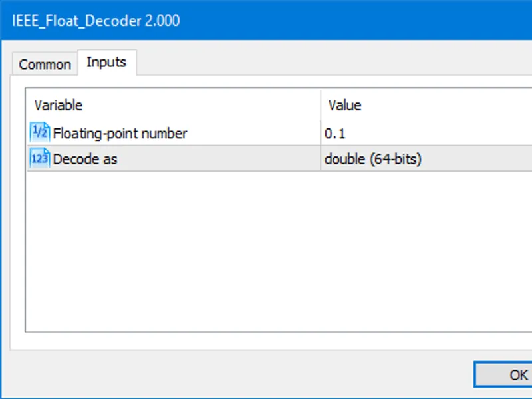
Task: Select the Decode as row label
Action: click(x=85, y=159)
